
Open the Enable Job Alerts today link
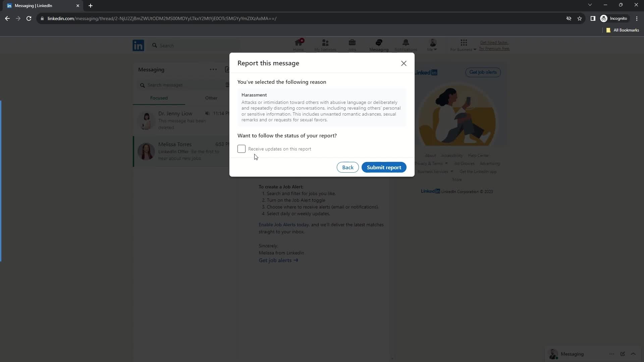click(x=284, y=225)
